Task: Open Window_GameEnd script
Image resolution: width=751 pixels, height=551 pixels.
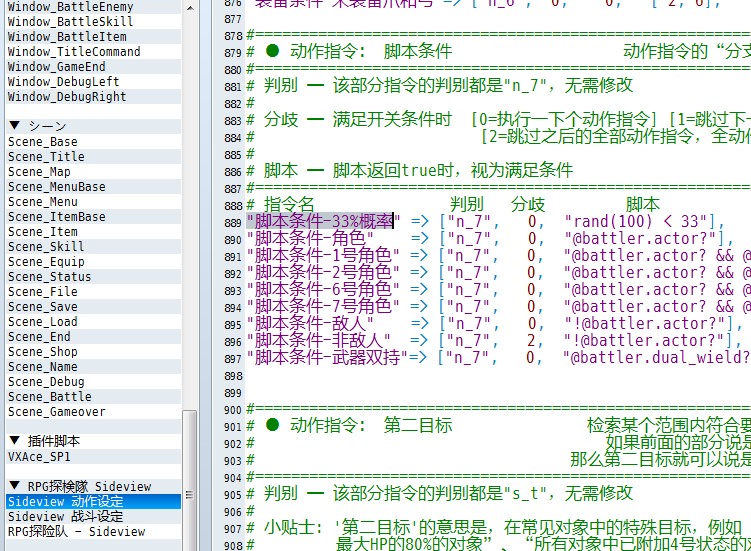Action: click(93, 66)
